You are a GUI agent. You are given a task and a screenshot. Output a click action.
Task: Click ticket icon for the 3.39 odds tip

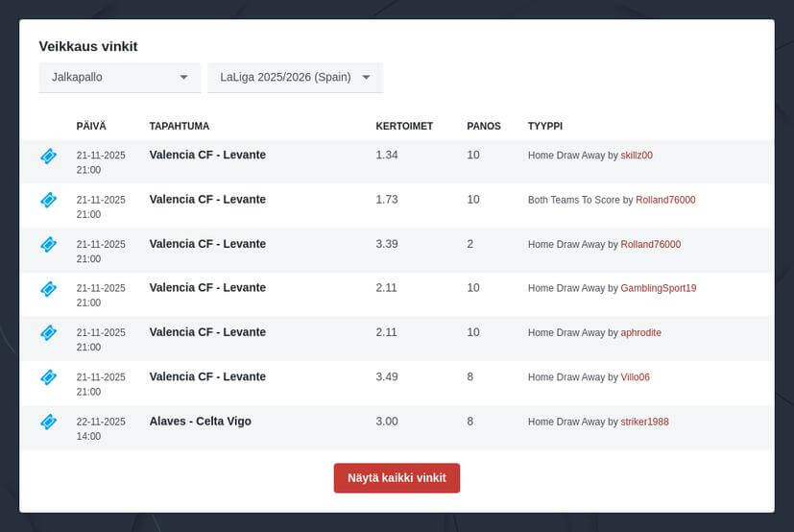pos(48,245)
